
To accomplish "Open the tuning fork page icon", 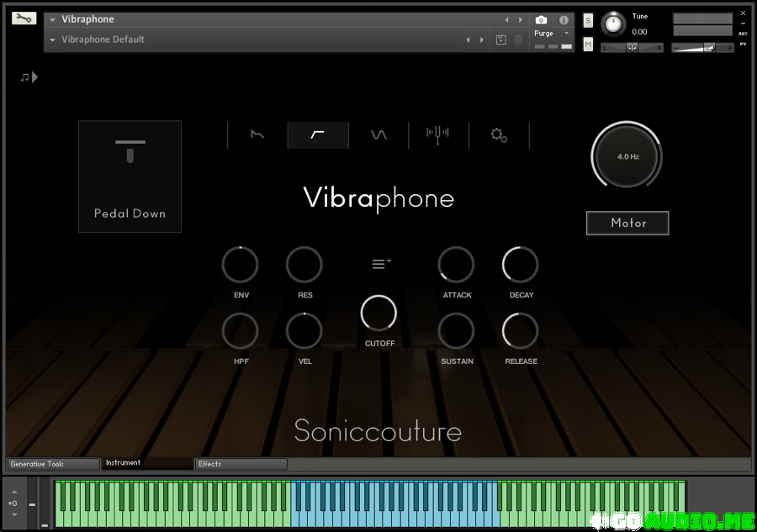I will click(x=437, y=135).
